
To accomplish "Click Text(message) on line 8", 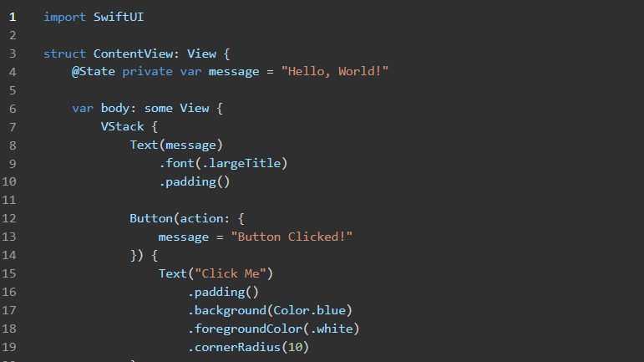I will (x=176, y=145).
